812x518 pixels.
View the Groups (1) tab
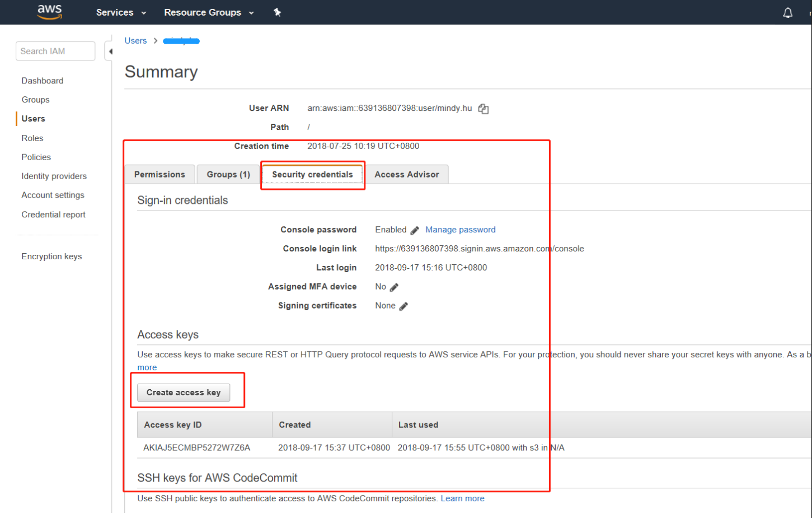(x=228, y=174)
